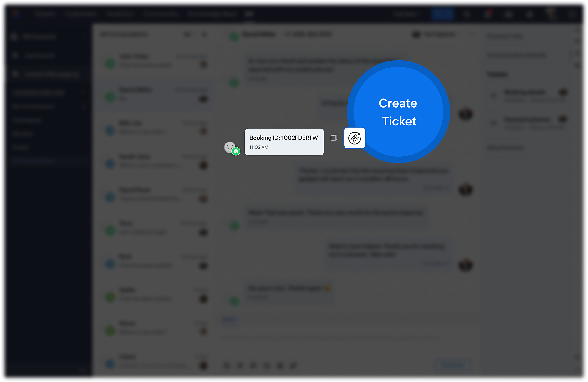Open the customer smiley avatar beside Booking ID
This screenshot has width=588, height=382.
[x=230, y=147]
